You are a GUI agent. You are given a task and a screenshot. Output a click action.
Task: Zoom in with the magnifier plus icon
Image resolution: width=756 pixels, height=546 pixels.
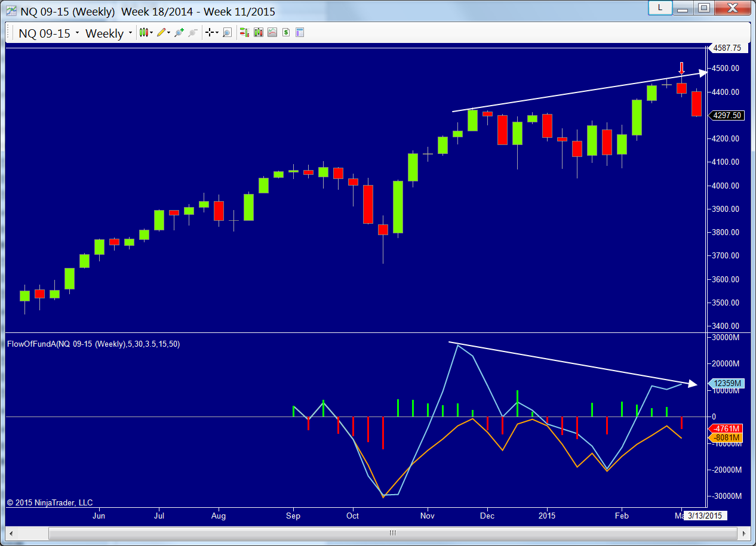(178, 32)
